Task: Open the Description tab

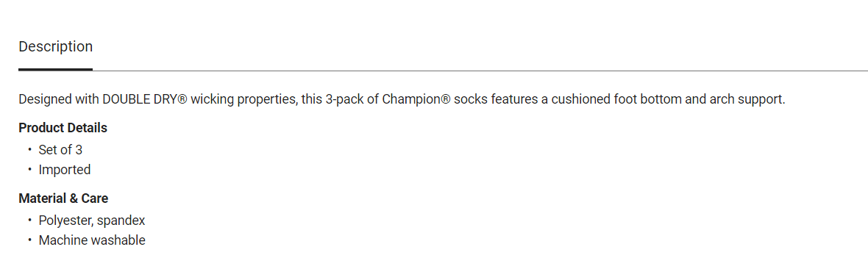Action: tap(55, 46)
